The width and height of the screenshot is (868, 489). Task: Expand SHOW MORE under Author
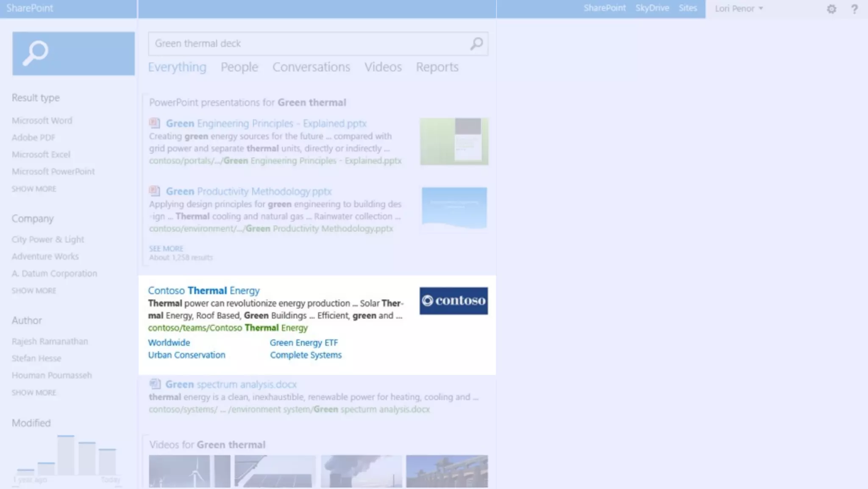point(34,392)
